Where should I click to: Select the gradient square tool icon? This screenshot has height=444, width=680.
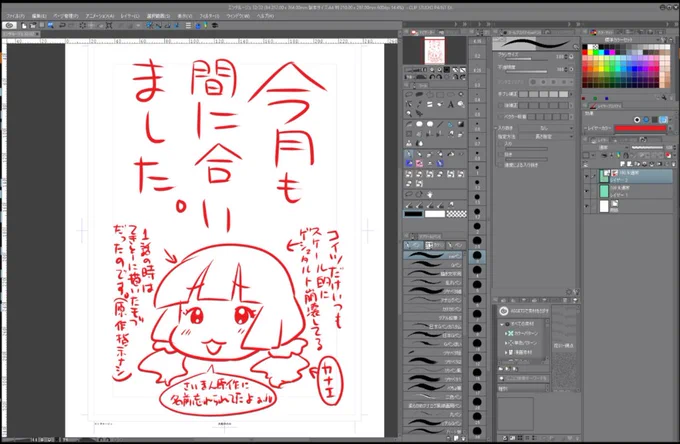click(461, 124)
